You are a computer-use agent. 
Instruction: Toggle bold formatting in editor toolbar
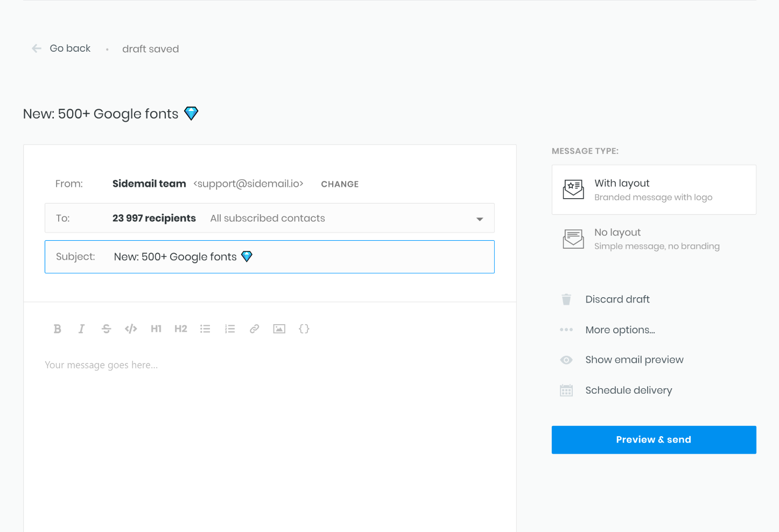[x=57, y=329]
